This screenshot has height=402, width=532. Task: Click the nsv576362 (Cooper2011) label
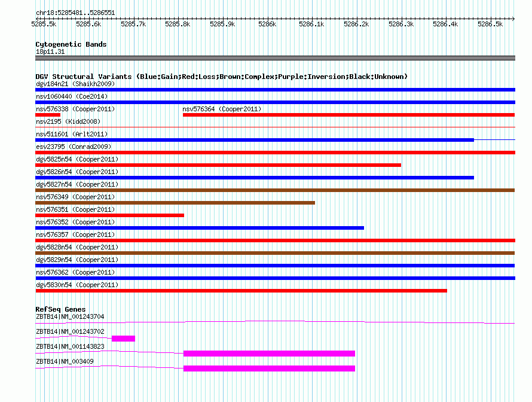coord(75,272)
